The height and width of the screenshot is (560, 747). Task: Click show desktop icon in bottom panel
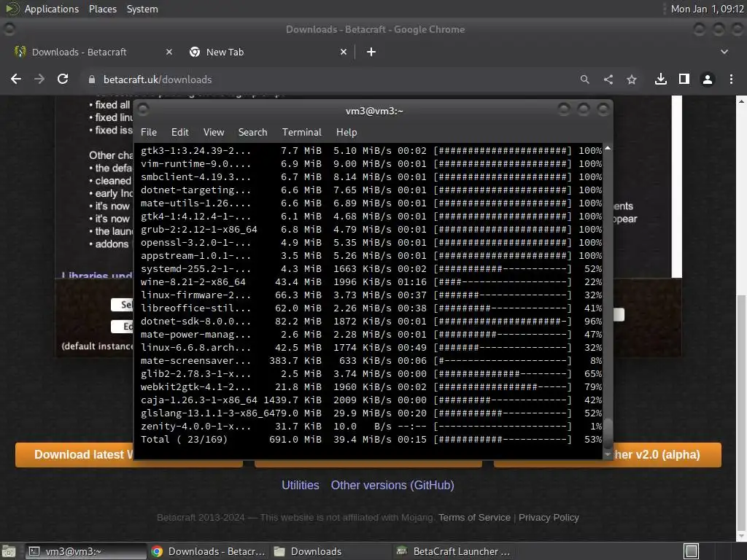(x=9, y=551)
